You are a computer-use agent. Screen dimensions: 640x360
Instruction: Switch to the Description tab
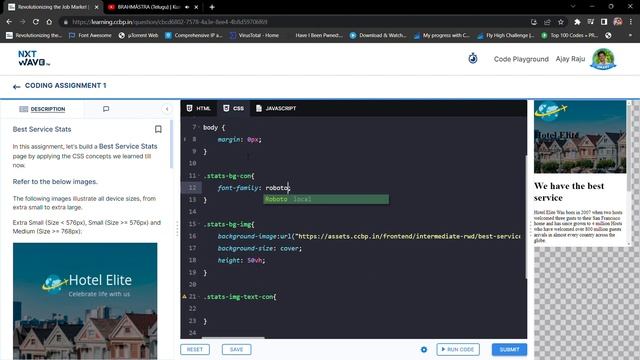(x=42, y=109)
